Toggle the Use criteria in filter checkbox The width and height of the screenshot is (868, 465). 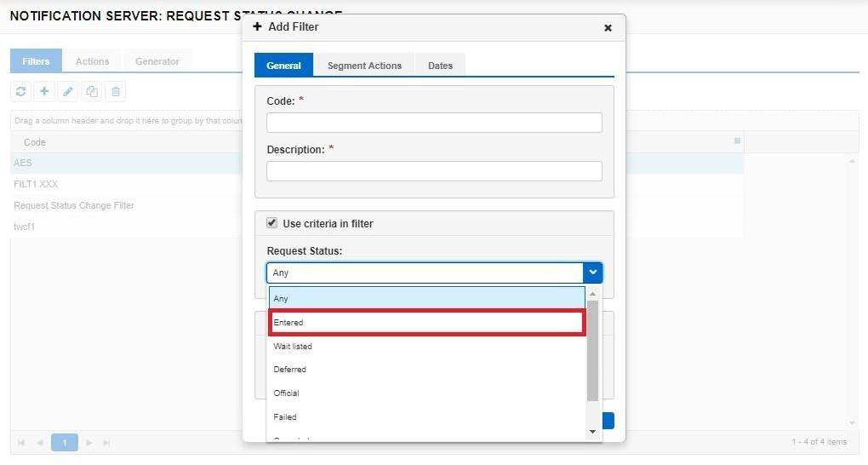coord(272,223)
